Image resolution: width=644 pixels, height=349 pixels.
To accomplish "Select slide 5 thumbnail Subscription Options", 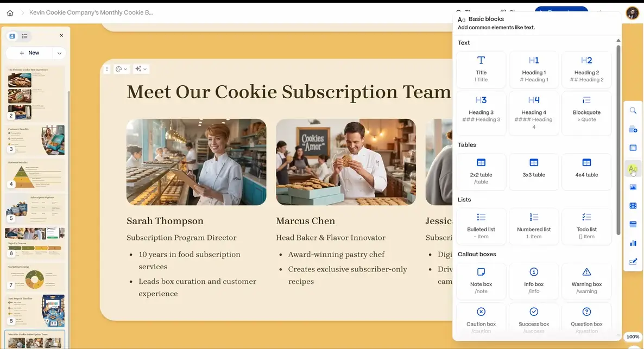I will (x=35, y=208).
